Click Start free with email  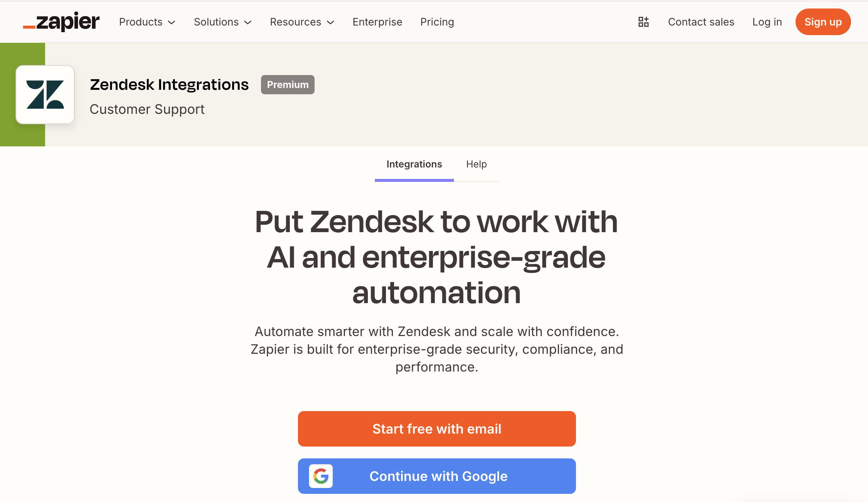pos(437,428)
